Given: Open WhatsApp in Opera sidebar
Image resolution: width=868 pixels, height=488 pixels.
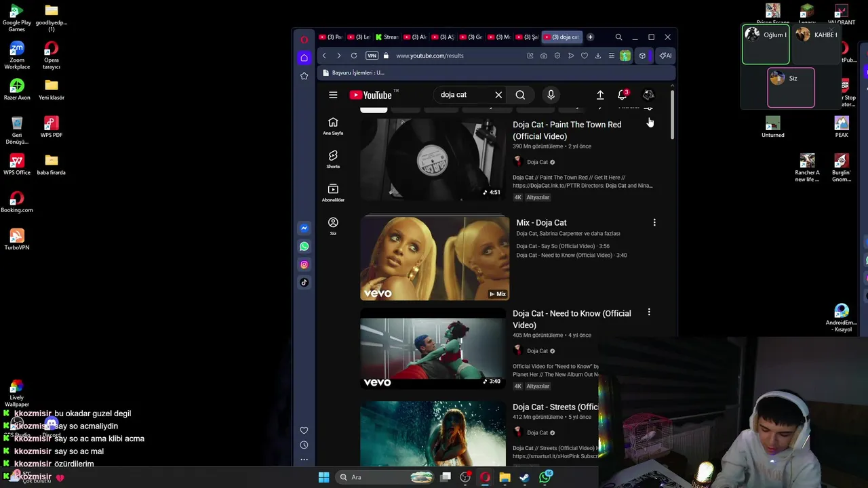Looking at the screenshot, I should (304, 247).
